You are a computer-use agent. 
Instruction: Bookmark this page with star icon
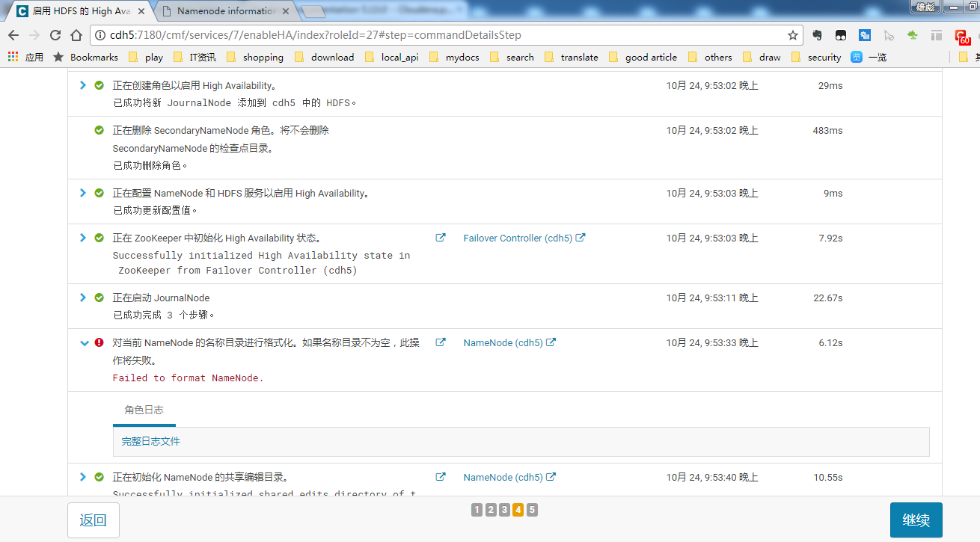793,35
